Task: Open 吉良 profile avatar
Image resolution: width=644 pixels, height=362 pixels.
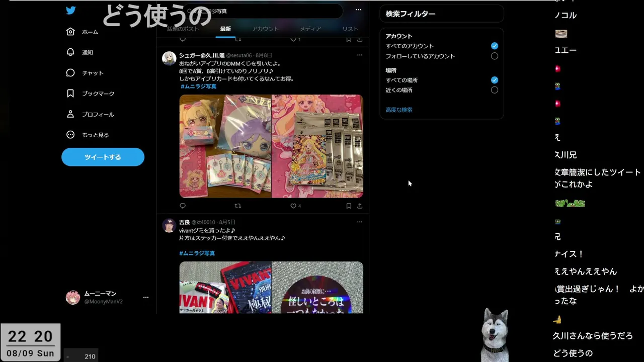Action: (x=169, y=225)
